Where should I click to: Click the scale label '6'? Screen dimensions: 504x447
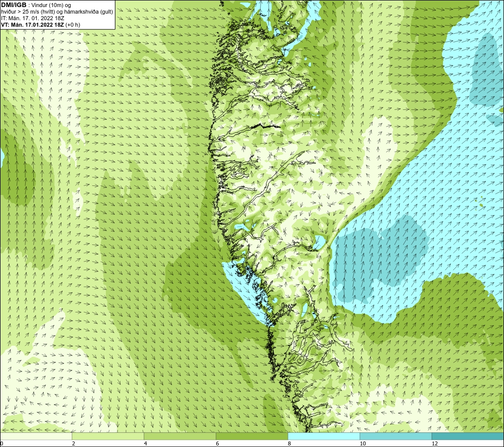[x=218, y=444]
